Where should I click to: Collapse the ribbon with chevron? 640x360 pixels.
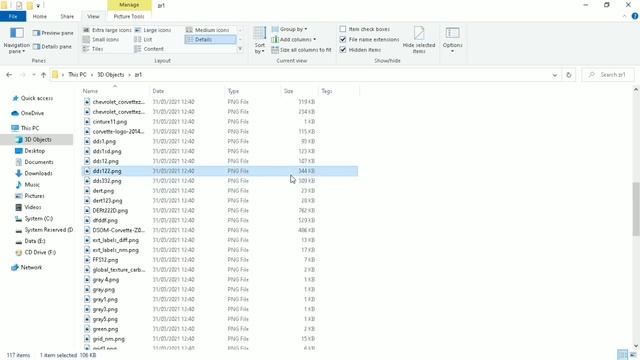tap(624, 16)
